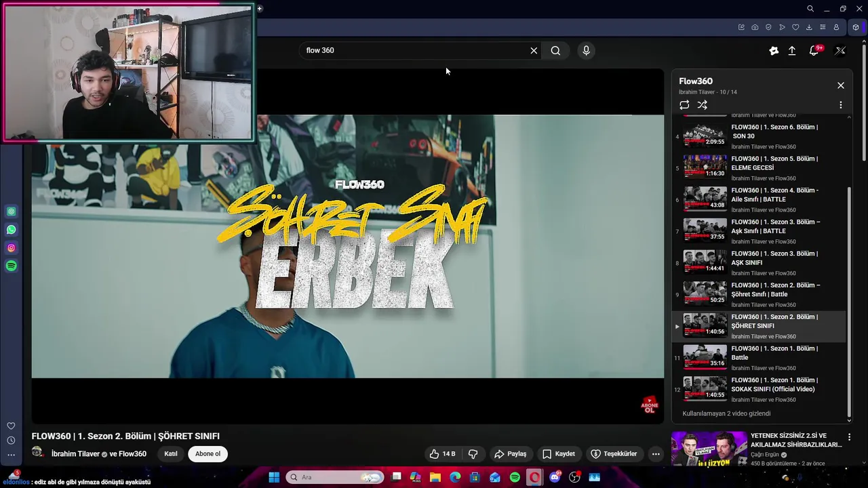Open the account avatar with X logo

(840, 50)
